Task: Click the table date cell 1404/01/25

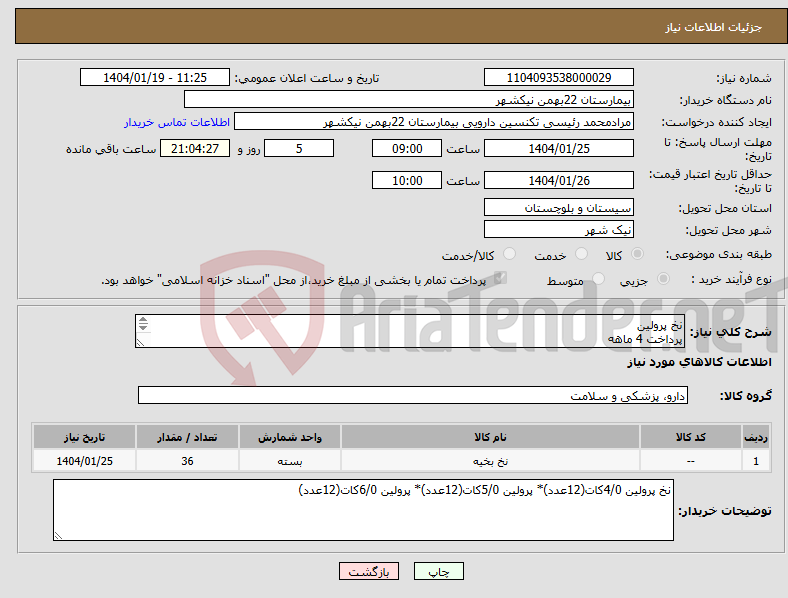Action: [84, 461]
